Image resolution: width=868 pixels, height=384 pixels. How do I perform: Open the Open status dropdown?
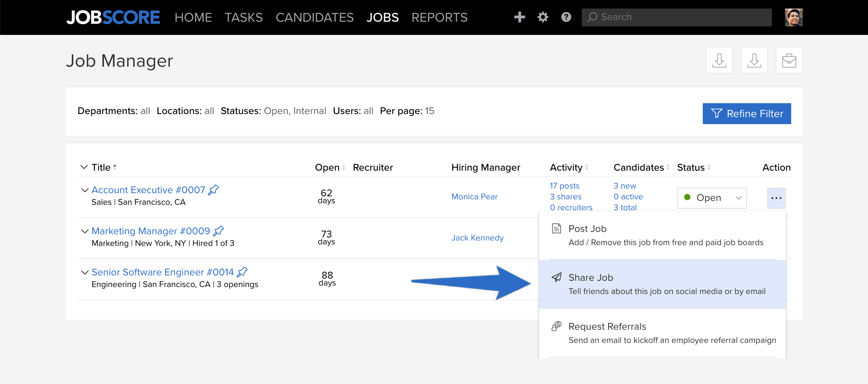pyautogui.click(x=712, y=198)
